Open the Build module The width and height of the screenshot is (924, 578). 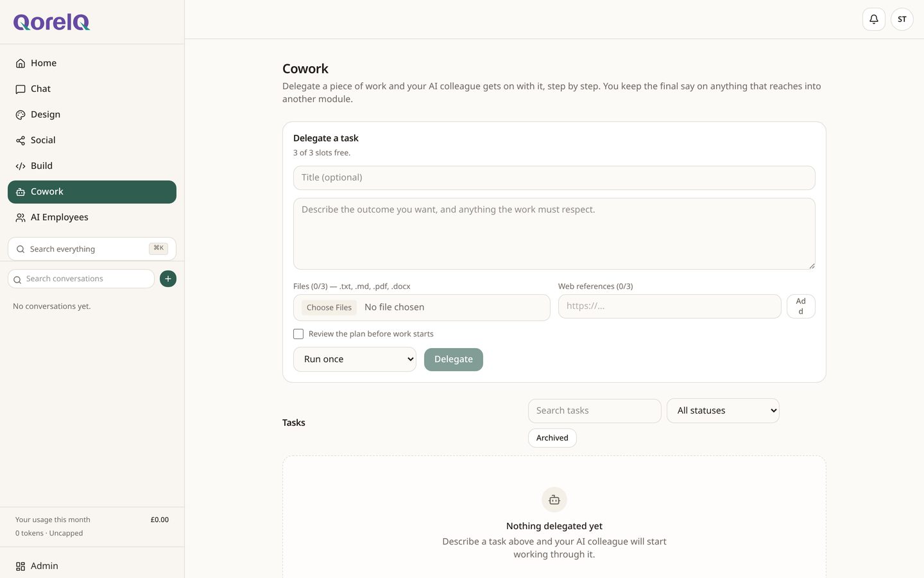92,166
